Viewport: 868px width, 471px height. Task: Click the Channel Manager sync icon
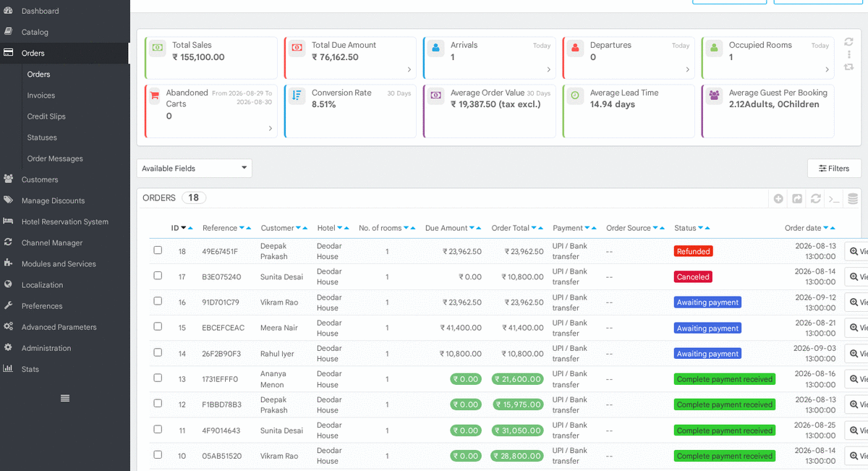[8, 242]
